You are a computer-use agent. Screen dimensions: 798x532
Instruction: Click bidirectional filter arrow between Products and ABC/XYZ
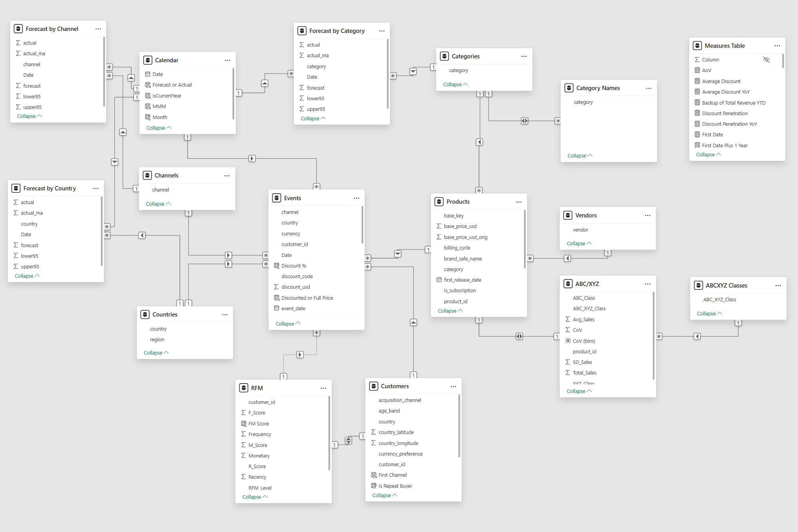pyautogui.click(x=519, y=336)
